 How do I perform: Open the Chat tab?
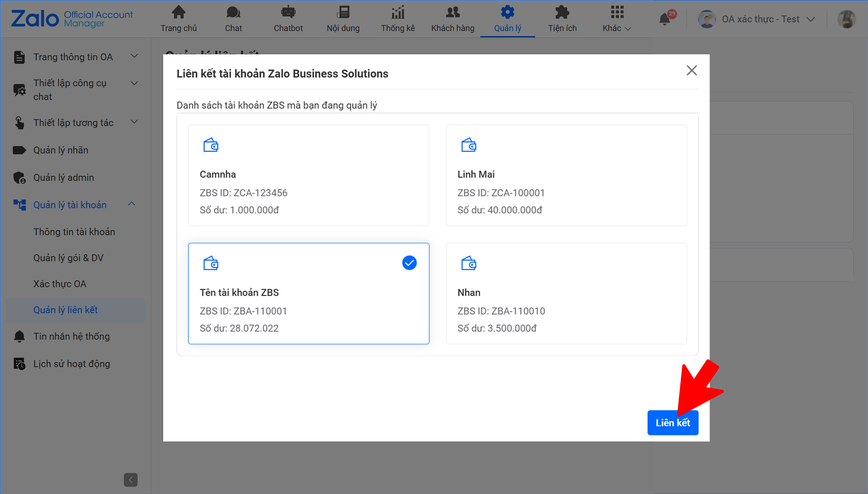(x=233, y=19)
